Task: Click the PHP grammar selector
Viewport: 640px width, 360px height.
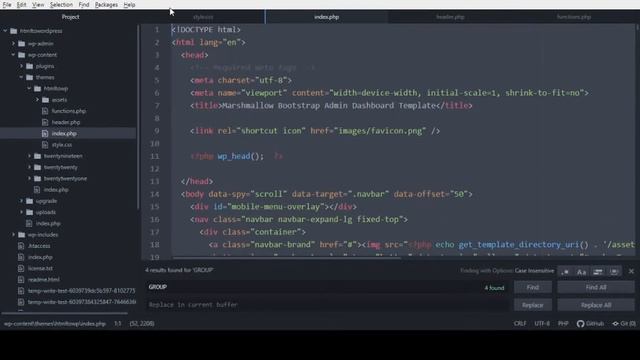Action: pos(563,324)
